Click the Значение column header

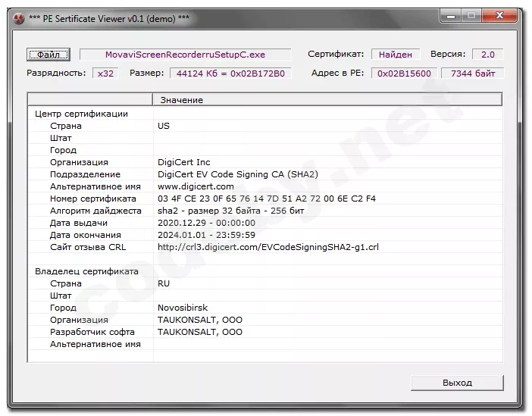tap(327, 100)
